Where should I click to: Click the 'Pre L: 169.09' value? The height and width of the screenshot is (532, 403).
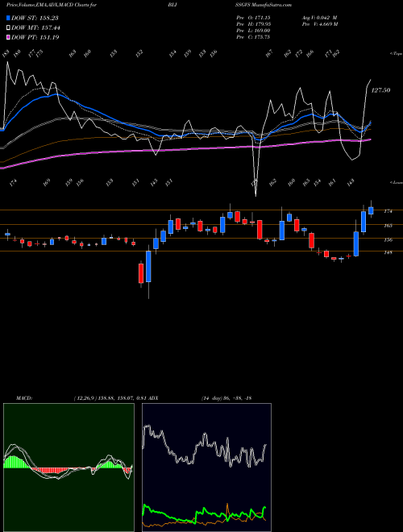tap(253, 30)
